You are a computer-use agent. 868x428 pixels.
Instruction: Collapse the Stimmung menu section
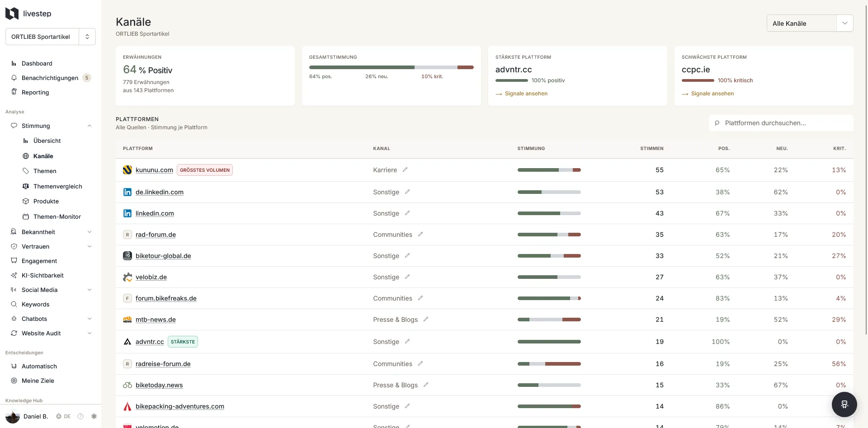(x=90, y=126)
